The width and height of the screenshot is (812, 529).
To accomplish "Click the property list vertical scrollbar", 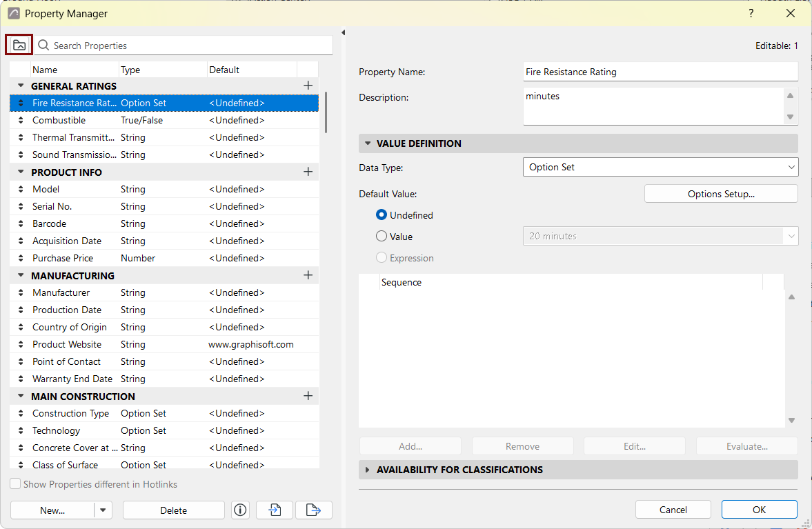I will (x=326, y=112).
